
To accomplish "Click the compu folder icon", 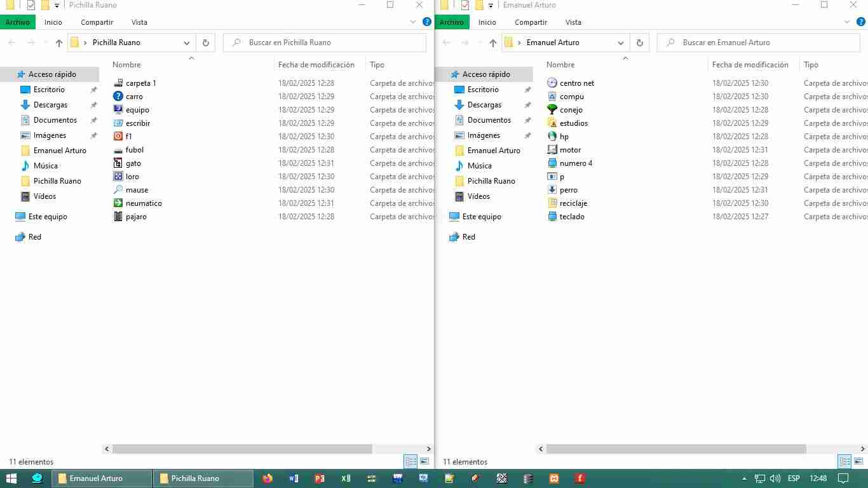I will click(552, 97).
